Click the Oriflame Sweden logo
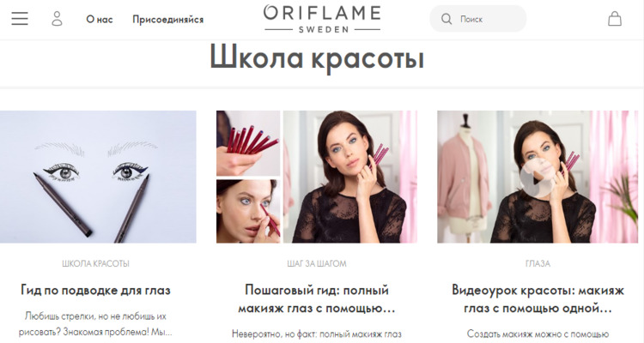The height and width of the screenshot is (343, 644). pyautogui.click(x=322, y=19)
